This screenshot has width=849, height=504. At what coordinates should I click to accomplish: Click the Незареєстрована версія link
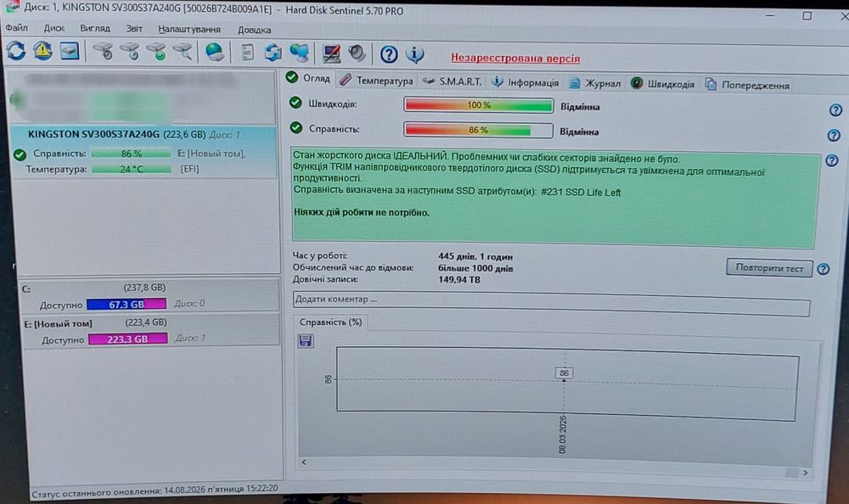(x=515, y=58)
